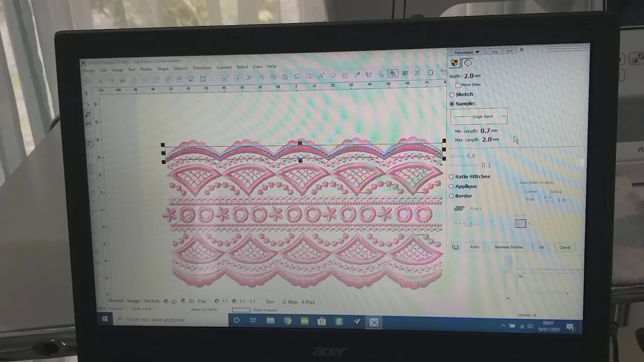The height and width of the screenshot is (362, 644).
Task: Select the pointer tool in left toolbox
Action: (x=87, y=93)
